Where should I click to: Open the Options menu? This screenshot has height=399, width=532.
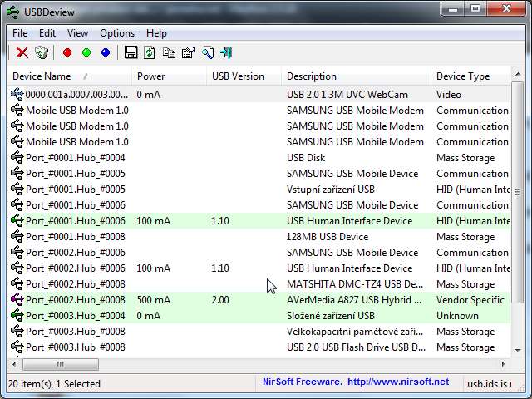[117, 33]
